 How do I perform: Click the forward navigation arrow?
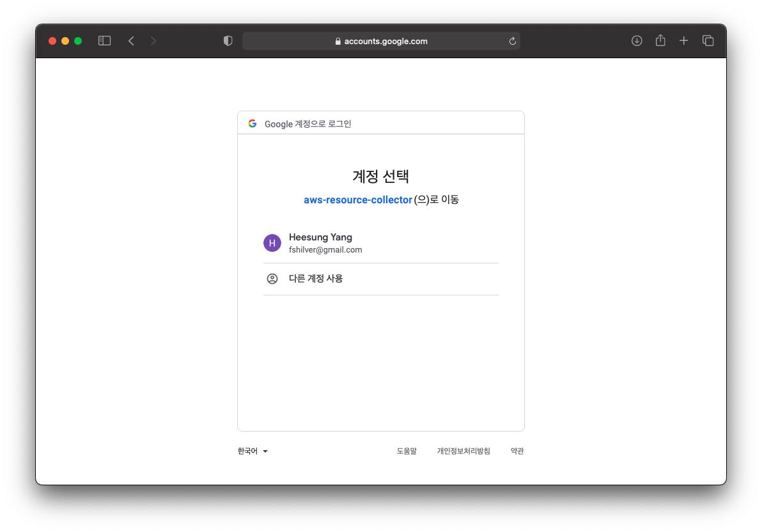[153, 41]
